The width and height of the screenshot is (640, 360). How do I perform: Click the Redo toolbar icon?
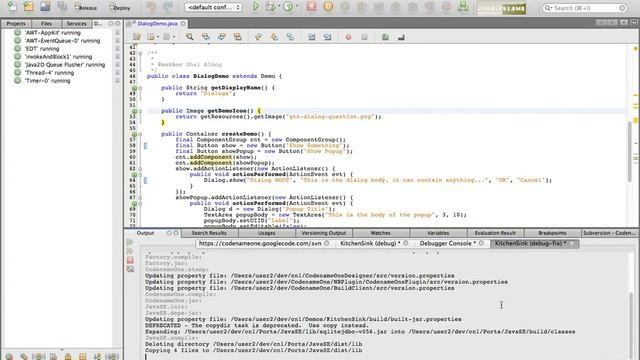[168, 7]
